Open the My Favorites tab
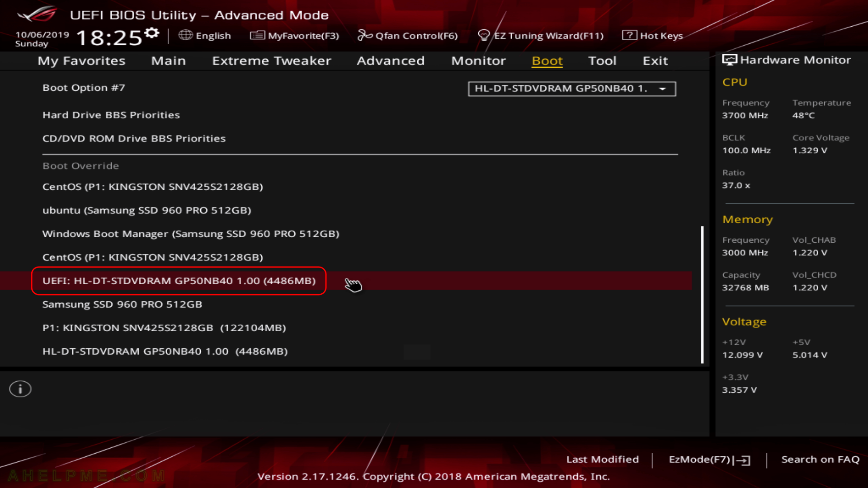868x488 pixels. point(81,61)
